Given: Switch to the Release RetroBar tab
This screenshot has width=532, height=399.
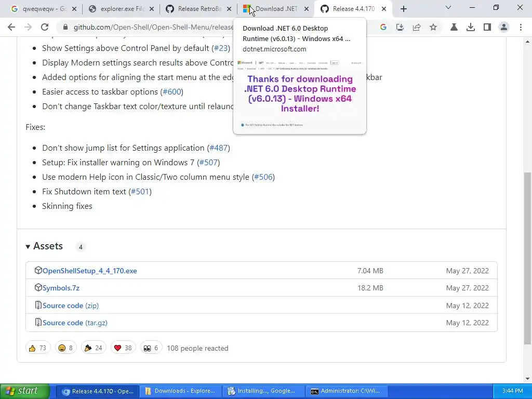Looking at the screenshot, I should pos(199,9).
